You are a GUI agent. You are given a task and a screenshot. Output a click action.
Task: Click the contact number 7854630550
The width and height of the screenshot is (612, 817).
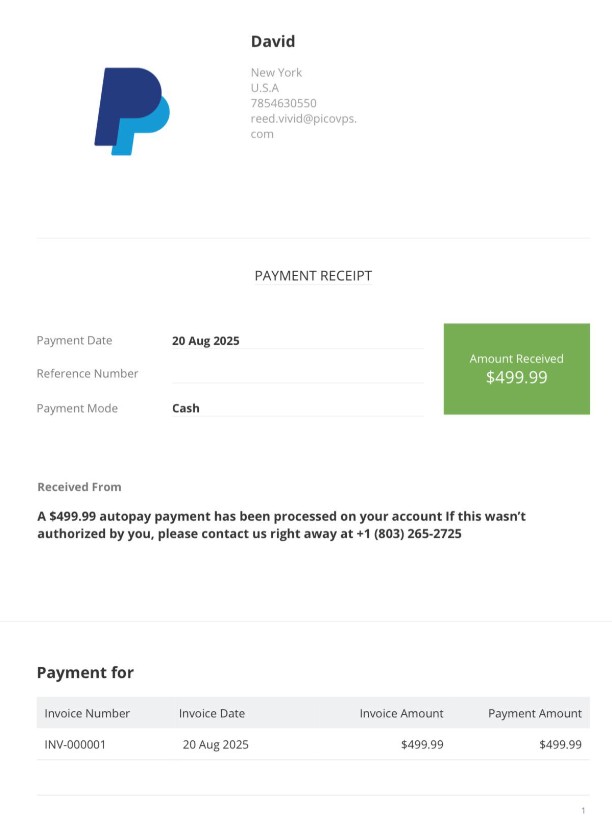[x=283, y=103]
